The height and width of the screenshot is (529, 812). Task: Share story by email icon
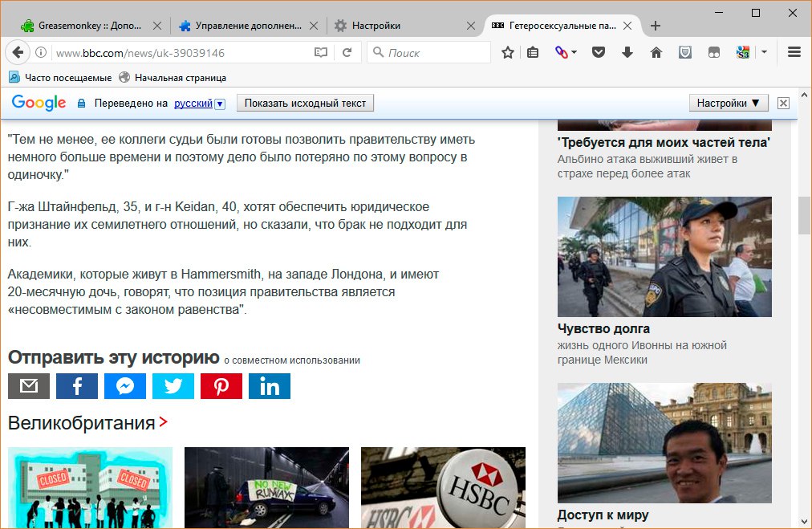[x=29, y=386]
